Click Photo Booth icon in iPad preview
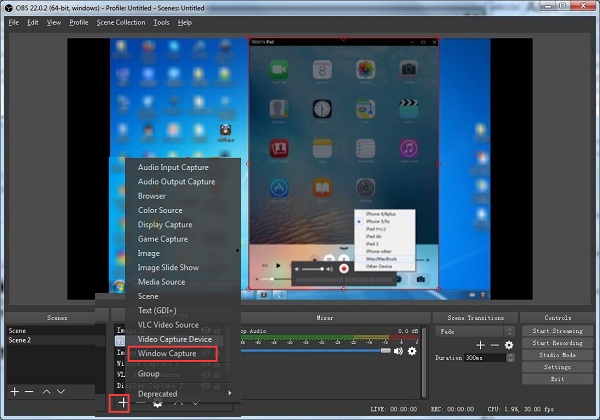The height and width of the screenshot is (420, 600). pyautogui.click(x=279, y=148)
